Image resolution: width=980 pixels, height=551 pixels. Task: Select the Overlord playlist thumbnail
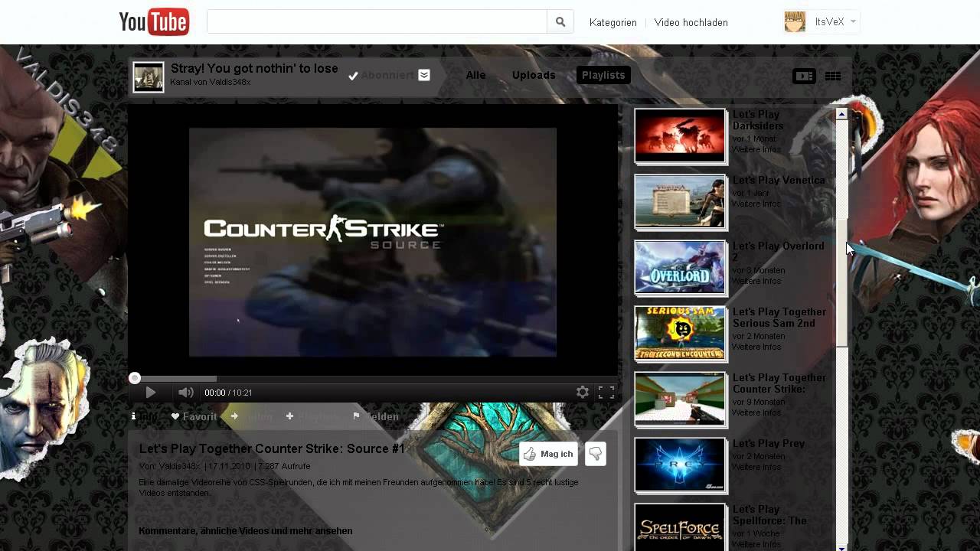point(680,268)
